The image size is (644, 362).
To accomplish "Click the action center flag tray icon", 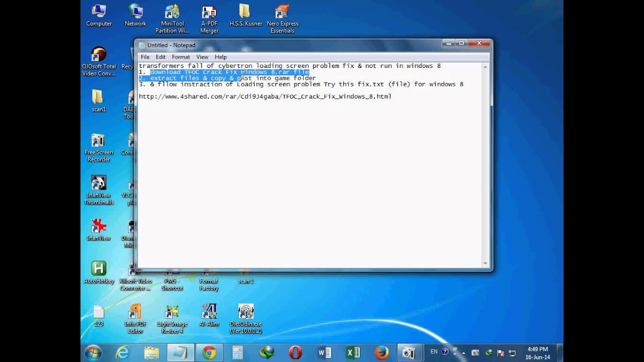I will coord(500,353).
